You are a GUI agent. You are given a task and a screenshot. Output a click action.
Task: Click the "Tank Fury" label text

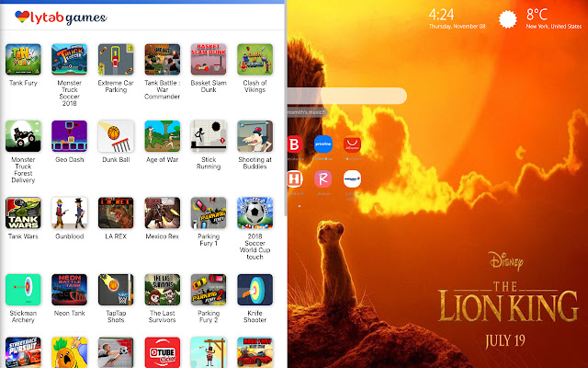[23, 83]
